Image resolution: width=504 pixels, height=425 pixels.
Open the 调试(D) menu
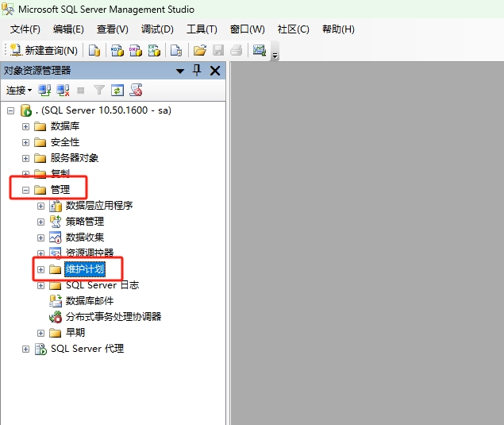157,29
